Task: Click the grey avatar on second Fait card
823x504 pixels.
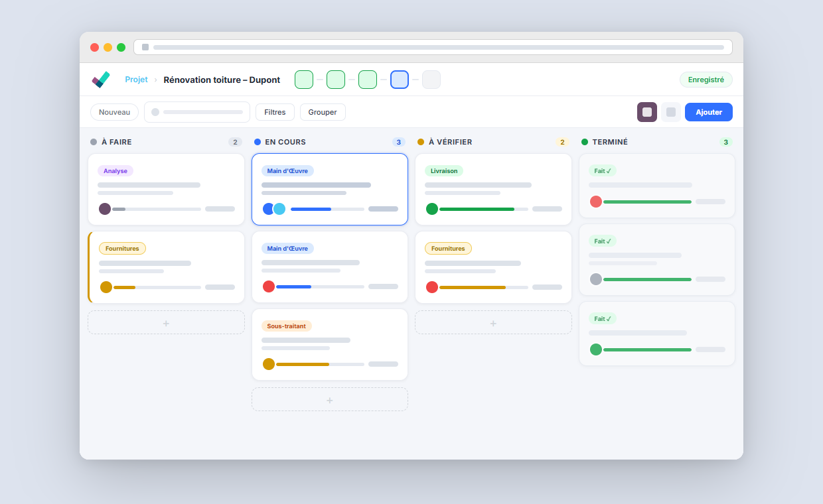Action: tap(596, 279)
